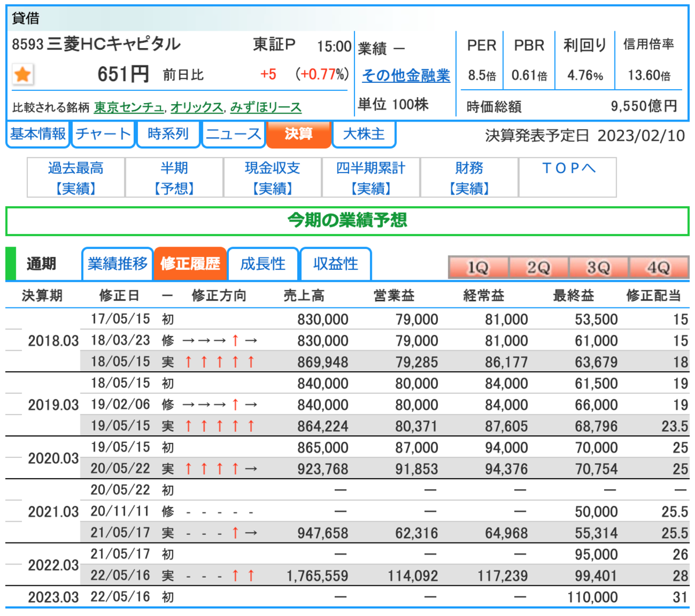Viewport: 695px width, 616px height.
Task: Select the 決算 tab
Action: click(299, 134)
